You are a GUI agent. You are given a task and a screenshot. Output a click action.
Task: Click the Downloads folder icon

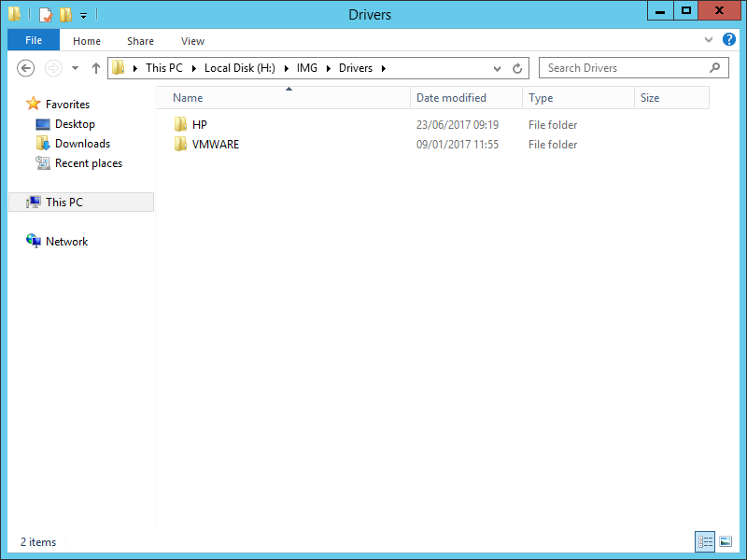43,144
